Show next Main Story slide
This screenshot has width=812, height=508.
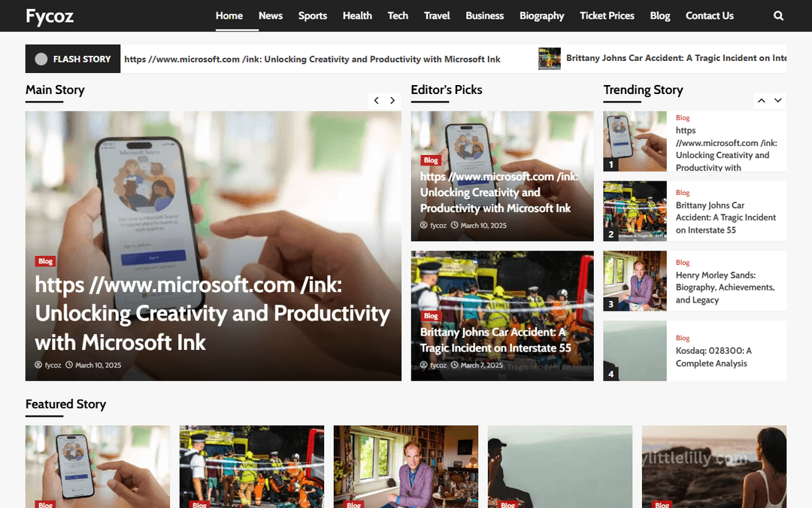(392, 101)
